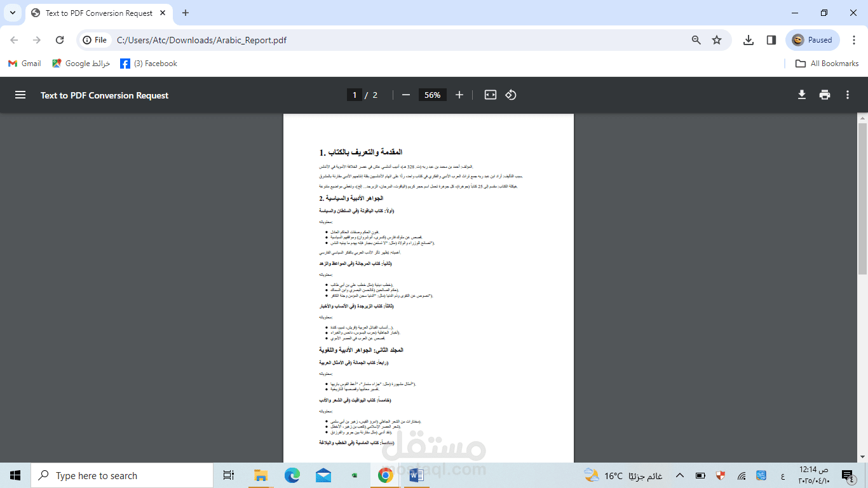Open the Facebook bookmark
Image resolution: width=868 pixels, height=488 pixels.
pos(149,64)
